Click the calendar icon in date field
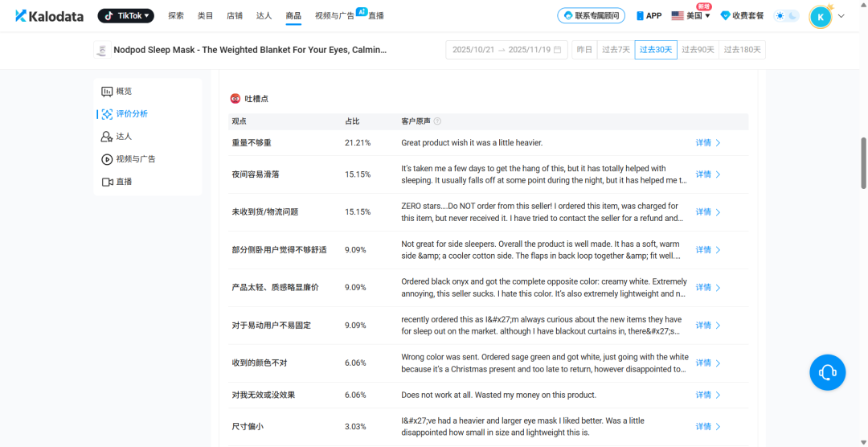868x447 pixels. pyautogui.click(x=558, y=50)
